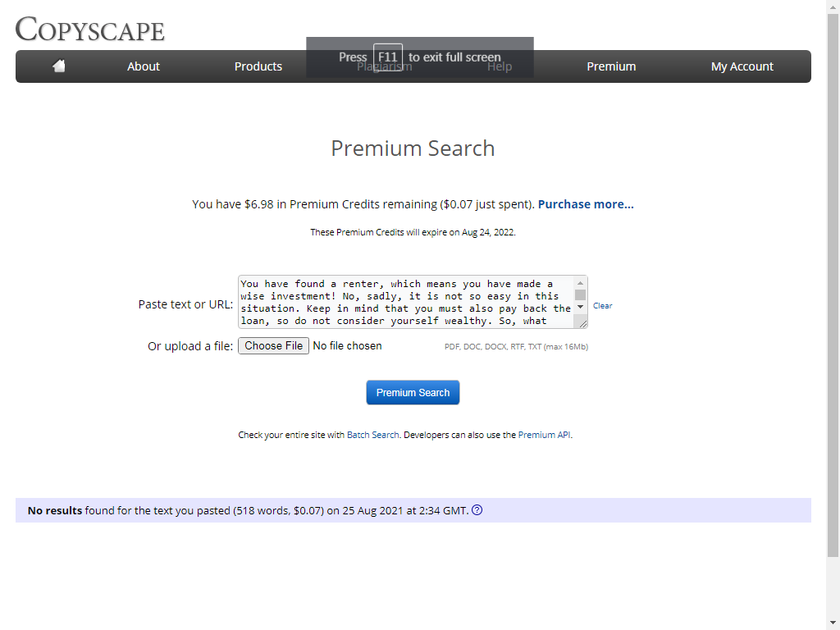Screen dimensions: 840x630
Task: Click textarea scroll down arrow
Action: pyautogui.click(x=580, y=307)
